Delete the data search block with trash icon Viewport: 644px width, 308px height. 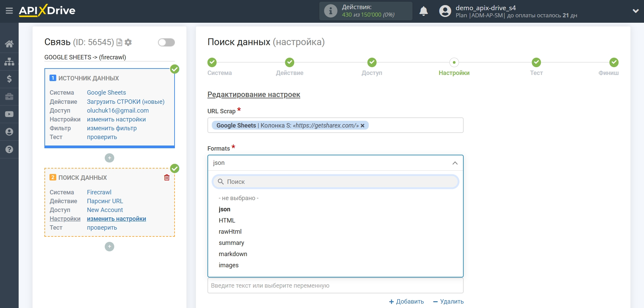coord(167,177)
